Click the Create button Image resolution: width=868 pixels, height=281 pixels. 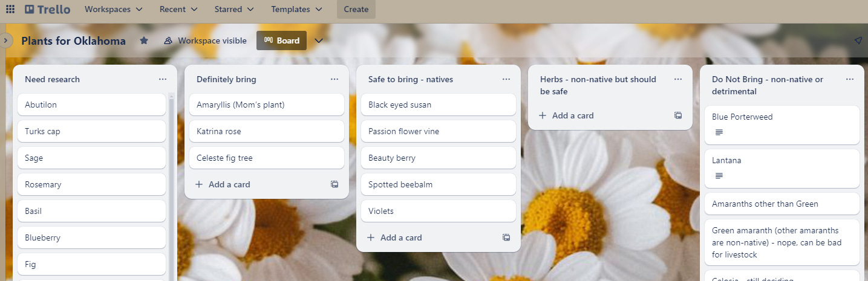pyautogui.click(x=356, y=9)
